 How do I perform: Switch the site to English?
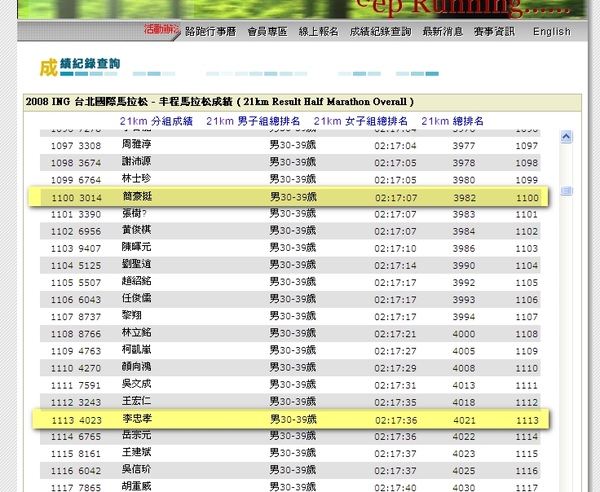point(551,31)
